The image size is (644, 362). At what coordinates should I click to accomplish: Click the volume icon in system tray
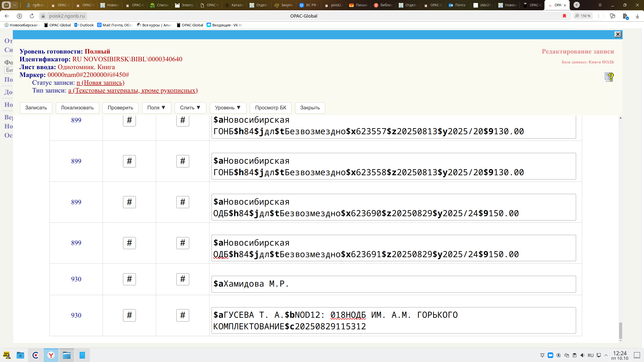[x=582, y=355]
